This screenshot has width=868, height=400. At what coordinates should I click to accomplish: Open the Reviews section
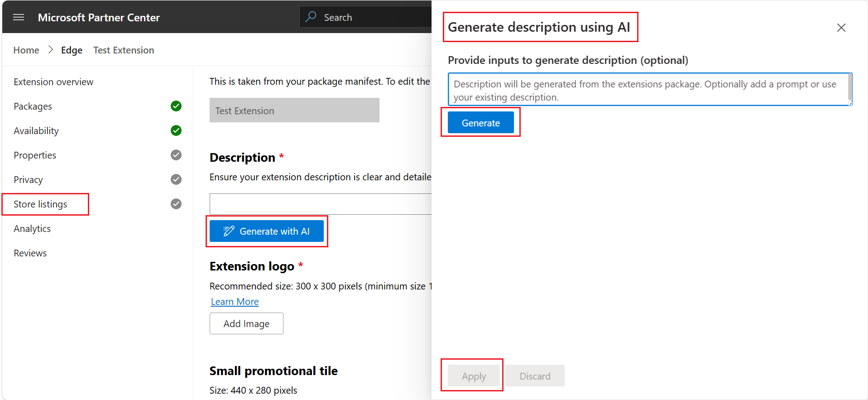(30, 253)
